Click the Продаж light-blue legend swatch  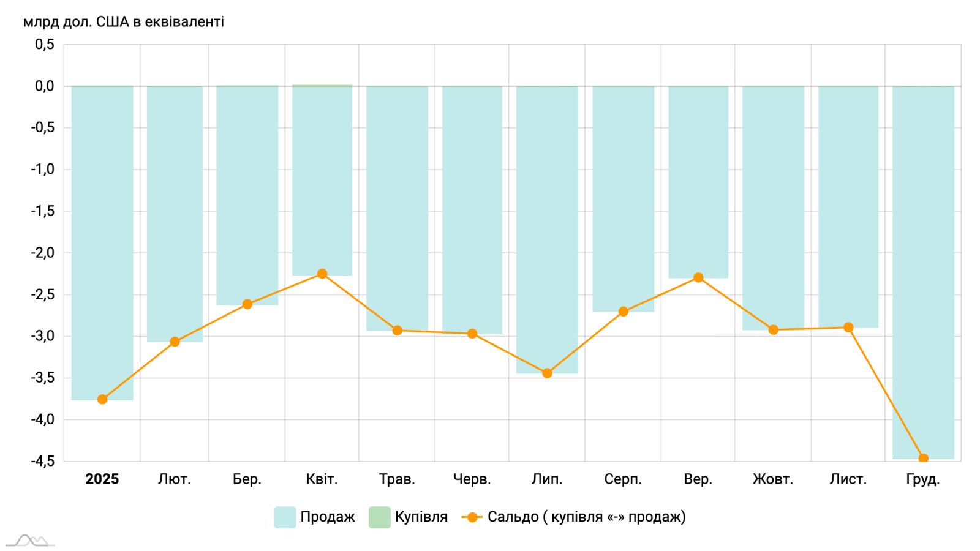(285, 517)
